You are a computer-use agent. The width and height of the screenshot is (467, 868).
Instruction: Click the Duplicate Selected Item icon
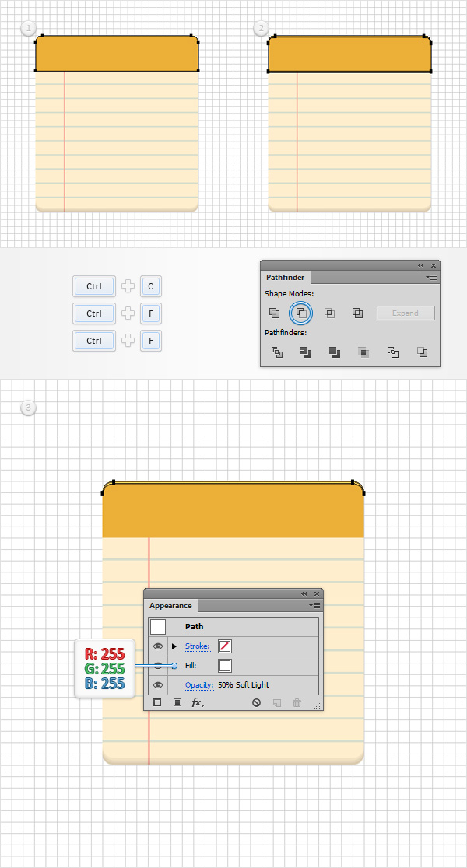pos(278,702)
